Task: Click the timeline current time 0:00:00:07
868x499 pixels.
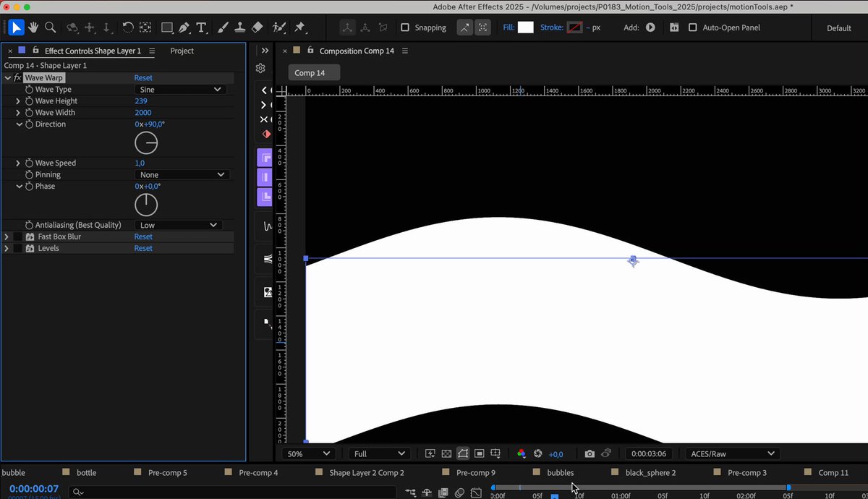Action: (34, 489)
